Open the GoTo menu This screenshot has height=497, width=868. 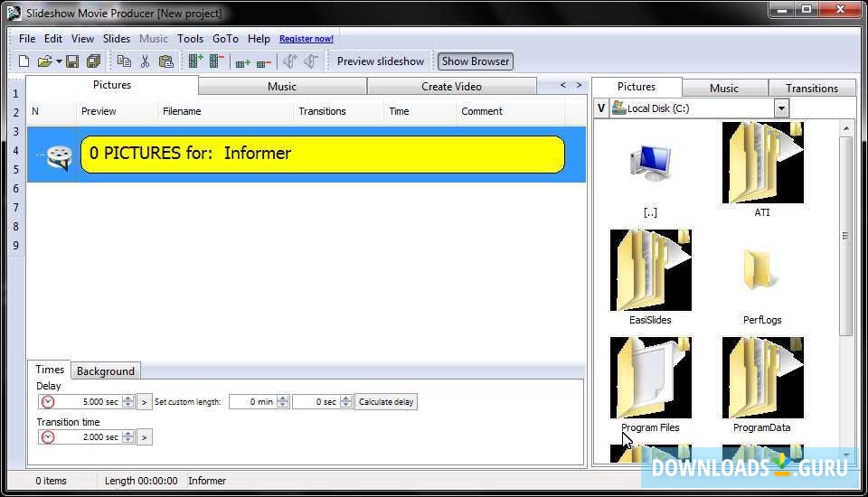(225, 39)
